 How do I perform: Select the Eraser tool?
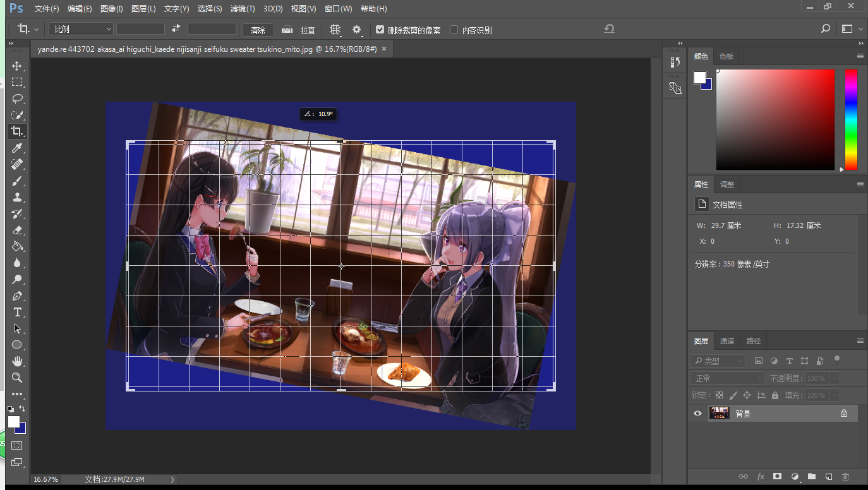click(17, 230)
